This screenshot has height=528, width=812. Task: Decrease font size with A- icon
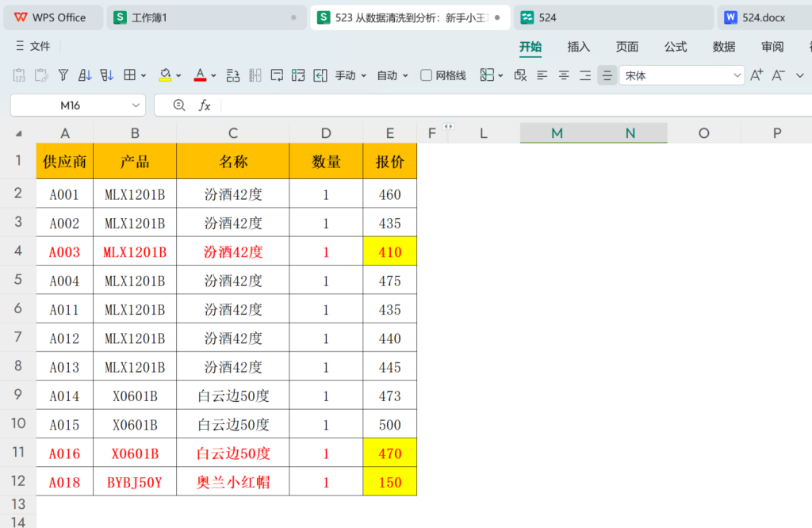(x=779, y=75)
